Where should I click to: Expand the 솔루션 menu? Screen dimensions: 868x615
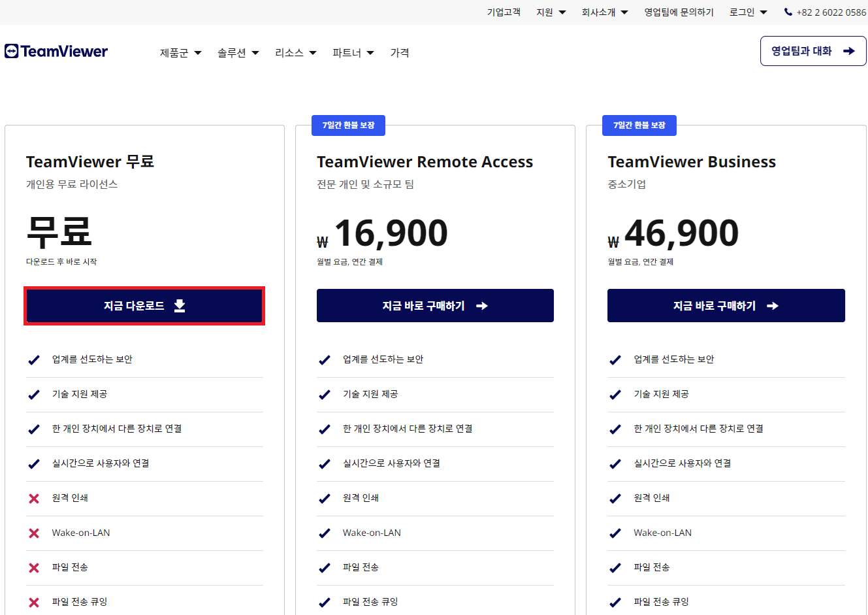pos(238,53)
